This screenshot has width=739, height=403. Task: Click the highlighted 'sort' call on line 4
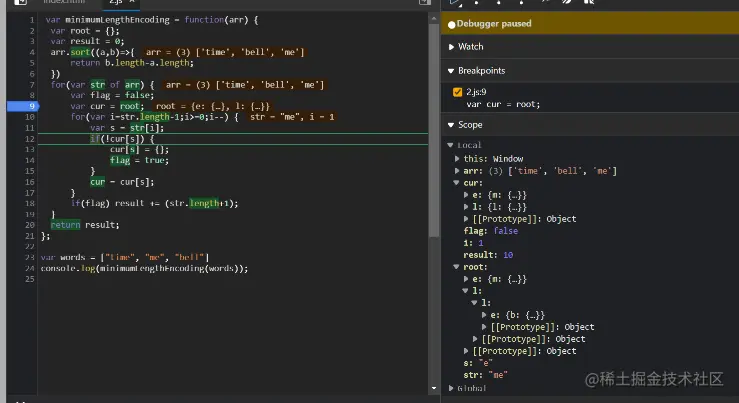point(80,52)
